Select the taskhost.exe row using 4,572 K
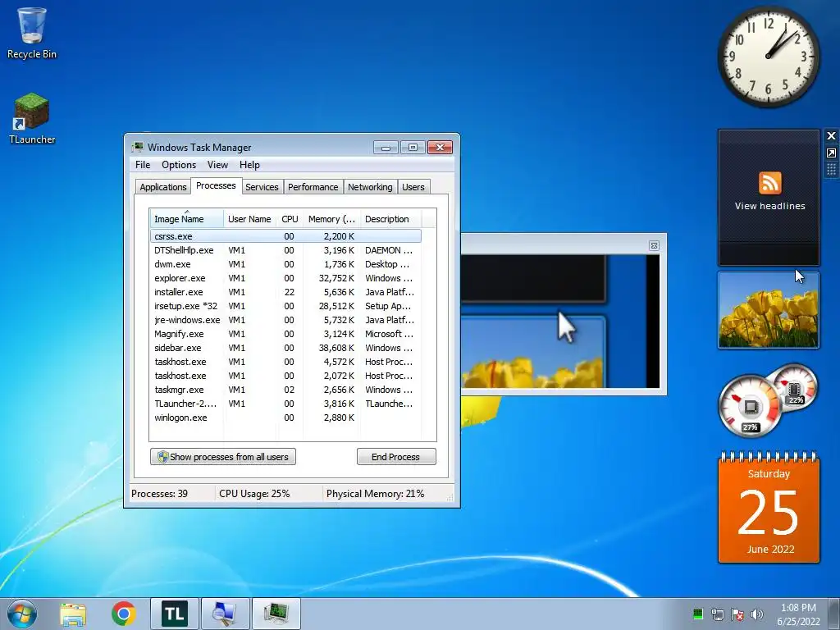This screenshot has height=630, width=840. coord(285,362)
